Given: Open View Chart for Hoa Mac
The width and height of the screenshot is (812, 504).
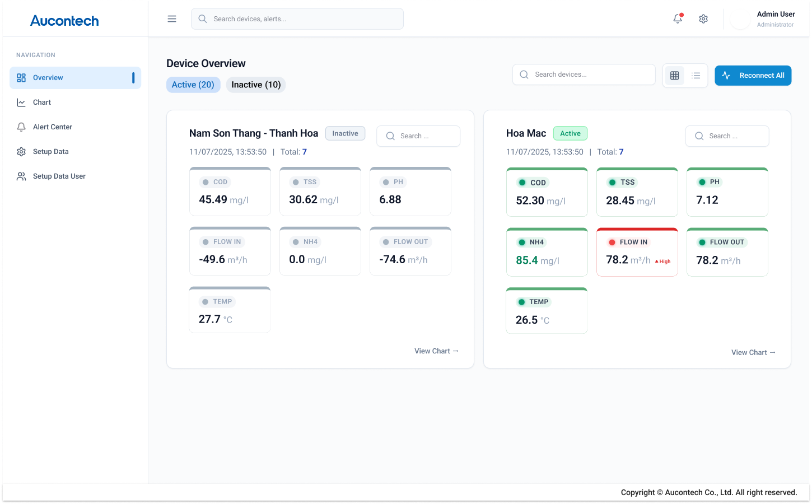Looking at the screenshot, I should [753, 352].
